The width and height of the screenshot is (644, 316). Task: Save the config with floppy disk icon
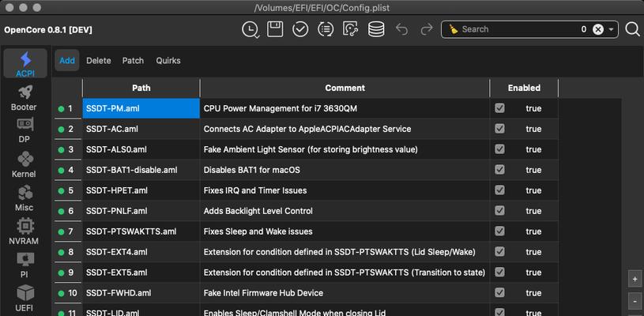point(275,29)
